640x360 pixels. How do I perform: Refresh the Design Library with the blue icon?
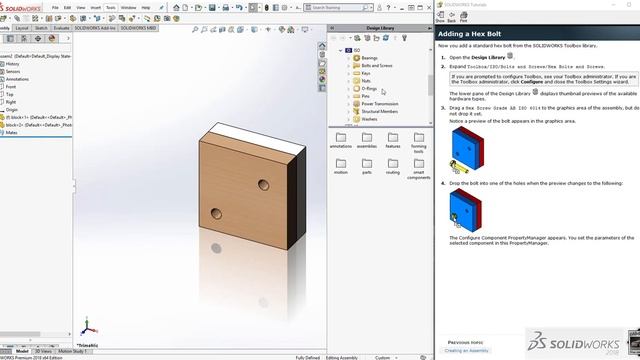point(386,38)
